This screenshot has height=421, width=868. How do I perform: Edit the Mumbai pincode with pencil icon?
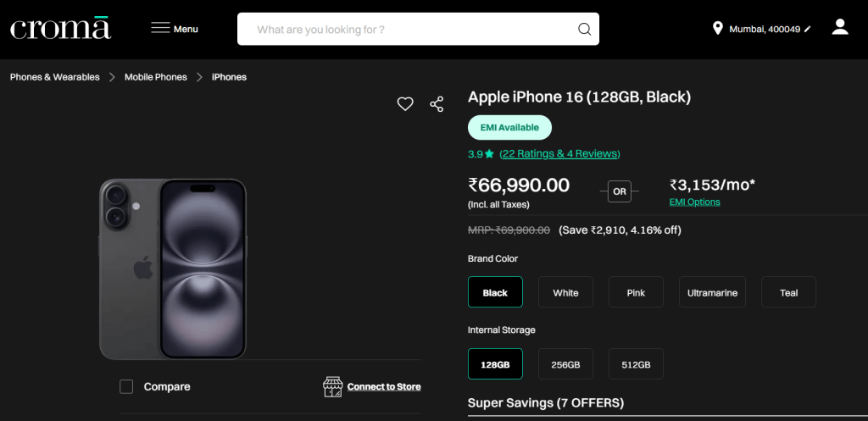[808, 30]
